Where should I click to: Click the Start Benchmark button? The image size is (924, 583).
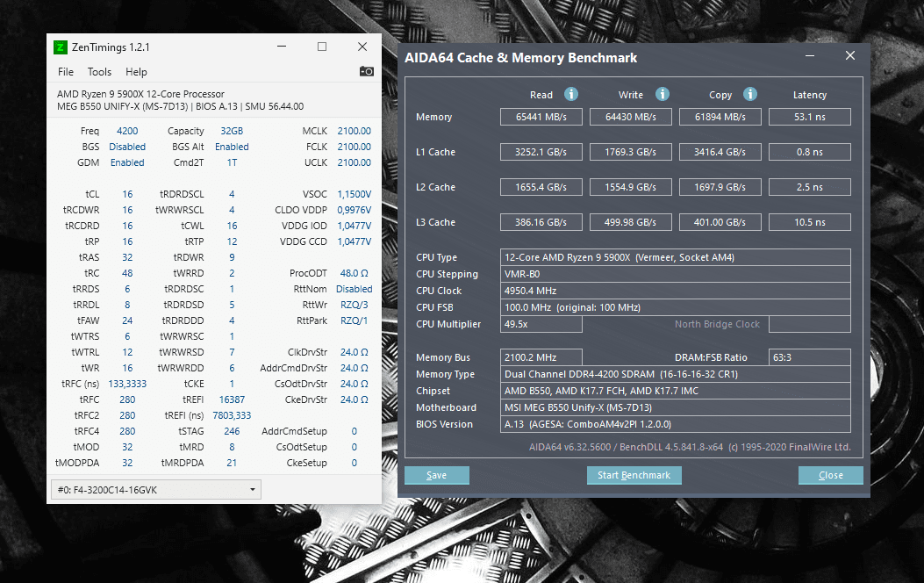[x=634, y=475]
